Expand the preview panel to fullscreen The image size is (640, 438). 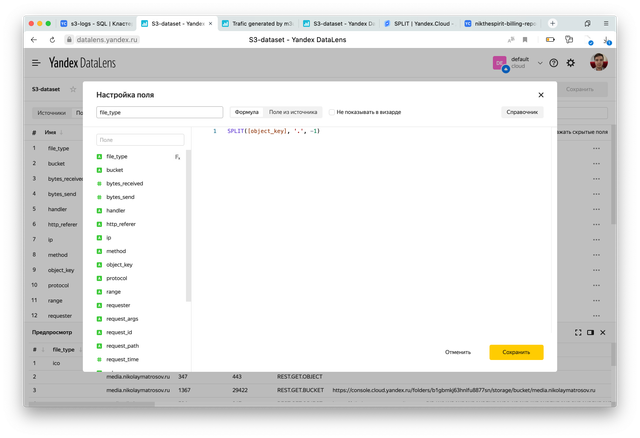[x=577, y=332]
